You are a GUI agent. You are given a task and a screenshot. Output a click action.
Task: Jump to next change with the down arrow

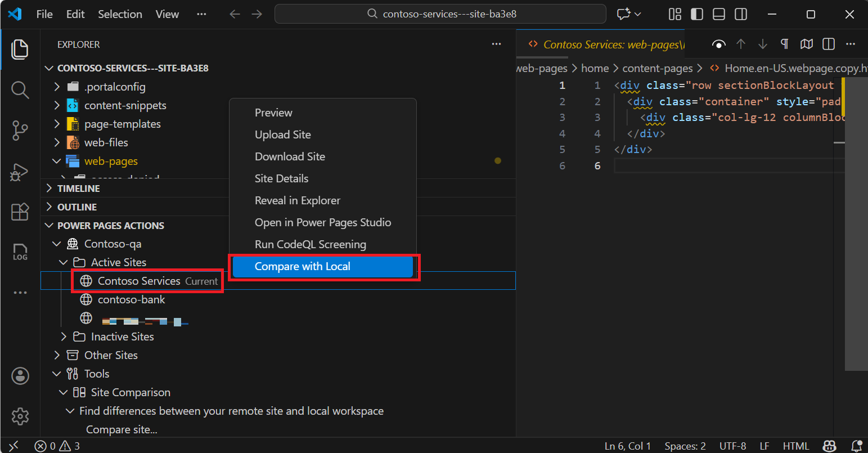pyautogui.click(x=762, y=44)
